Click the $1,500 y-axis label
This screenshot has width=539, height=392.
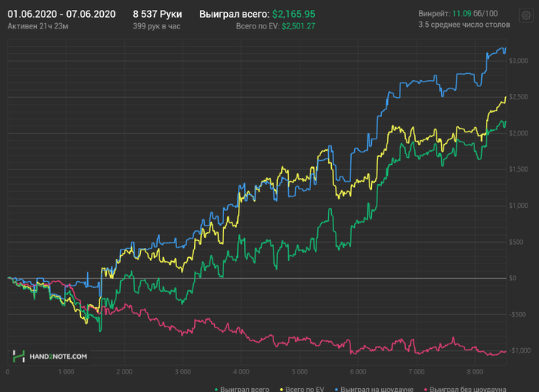pos(518,169)
